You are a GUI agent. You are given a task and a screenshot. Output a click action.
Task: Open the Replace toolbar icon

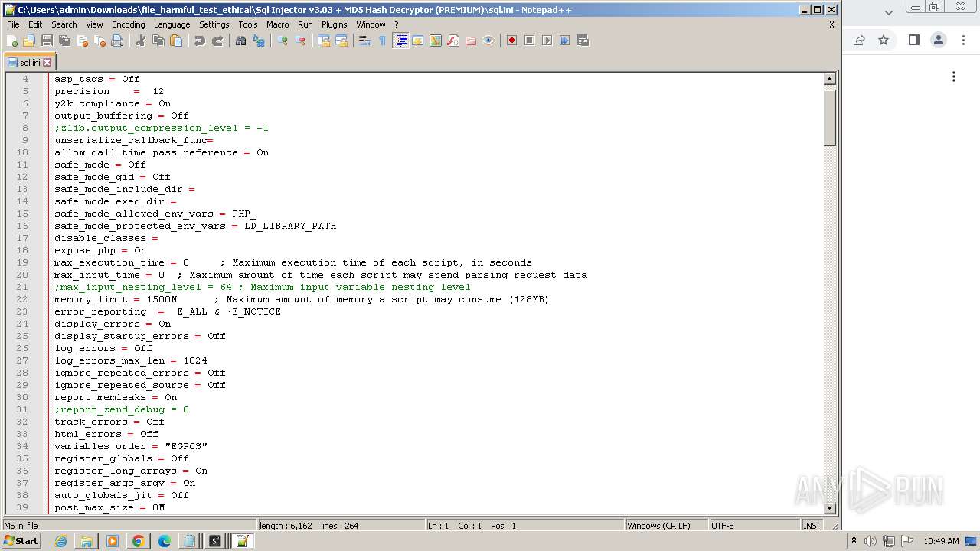pos(259,41)
